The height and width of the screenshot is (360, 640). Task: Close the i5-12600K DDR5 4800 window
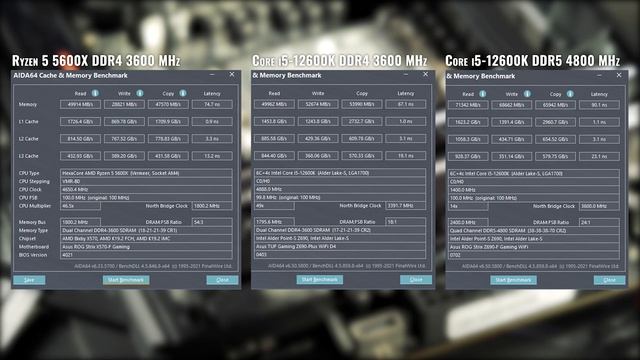(x=619, y=75)
